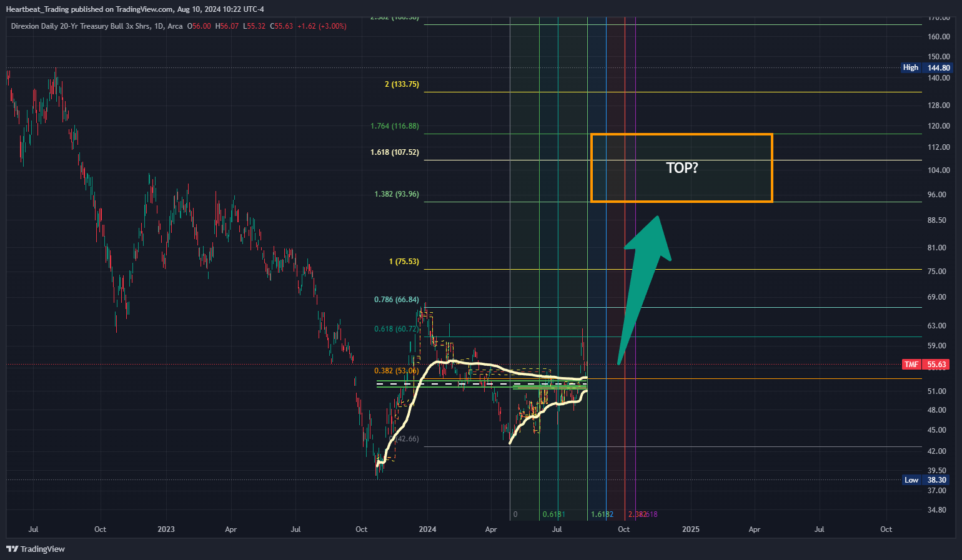This screenshot has height=560, width=962.
Task: Click 45.00 on the price scale
Action: click(937, 430)
